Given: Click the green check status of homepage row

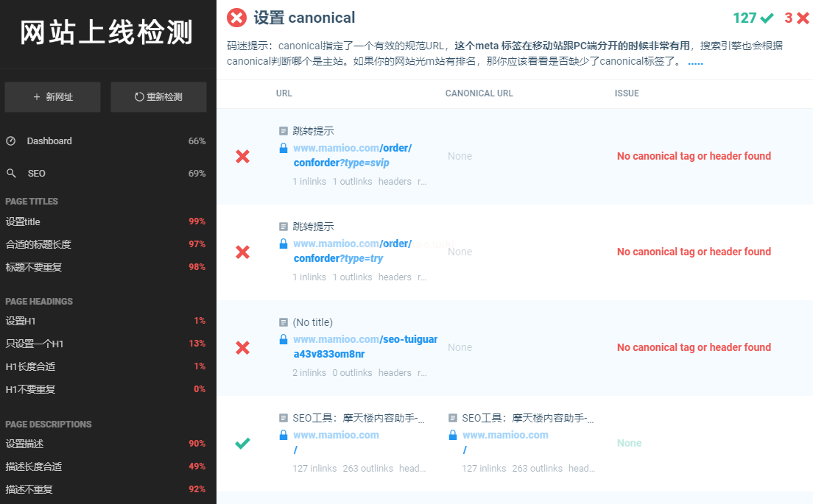Looking at the screenshot, I should pos(242,443).
